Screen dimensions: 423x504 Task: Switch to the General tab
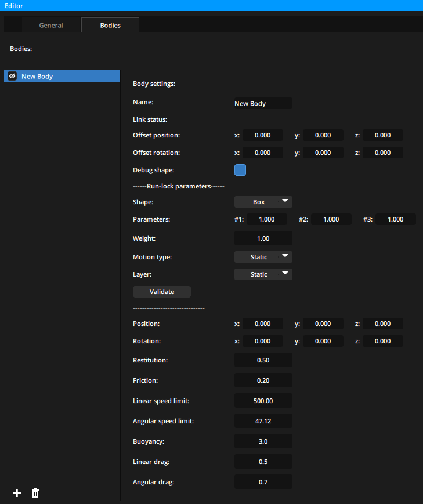click(x=51, y=25)
